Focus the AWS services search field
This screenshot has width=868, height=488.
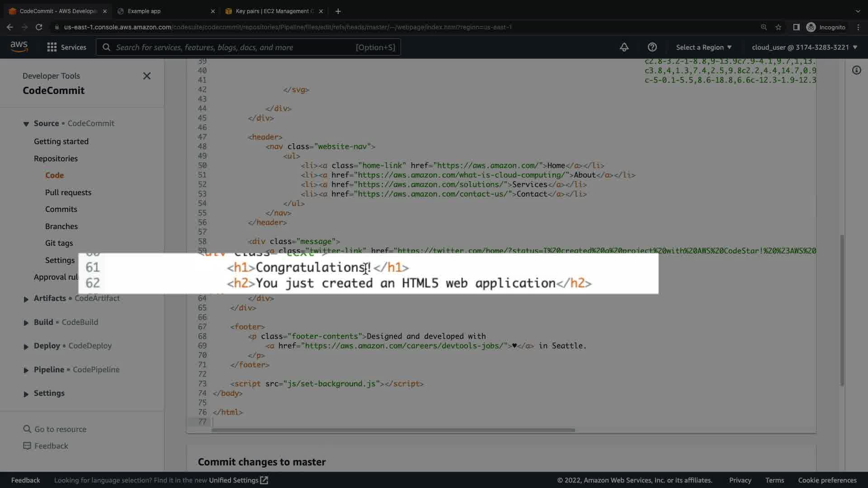tap(235, 47)
